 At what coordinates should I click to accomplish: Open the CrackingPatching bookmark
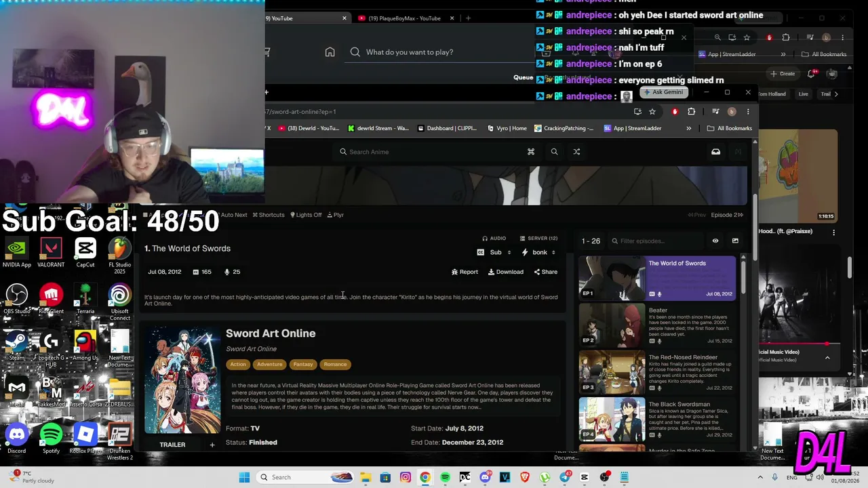[564, 128]
